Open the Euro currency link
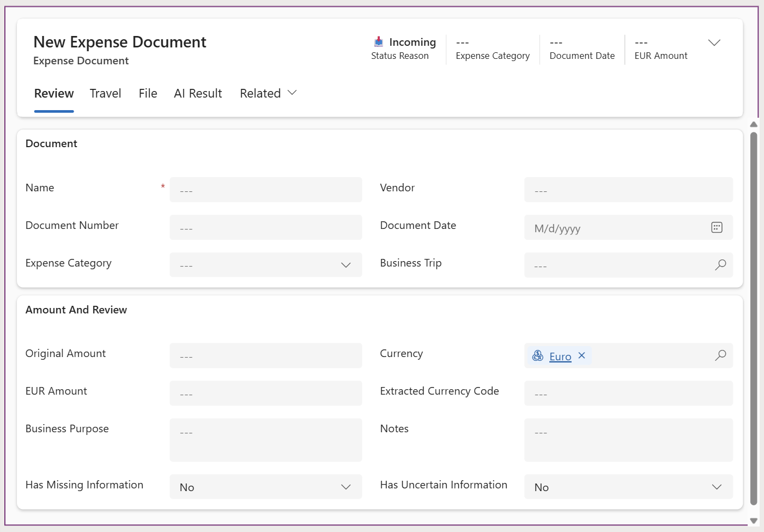The image size is (764, 532). pyautogui.click(x=560, y=356)
